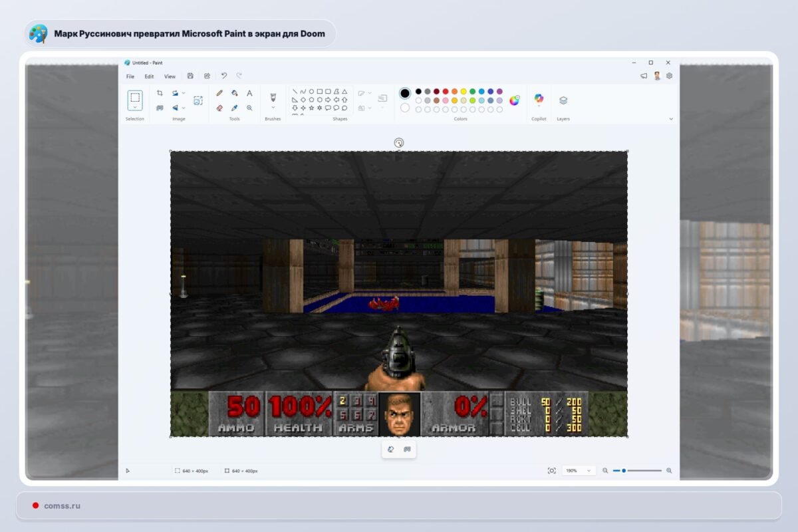The height and width of the screenshot is (532, 798).
Task: Select the Color picker eyedropper tool
Action: 234,108
